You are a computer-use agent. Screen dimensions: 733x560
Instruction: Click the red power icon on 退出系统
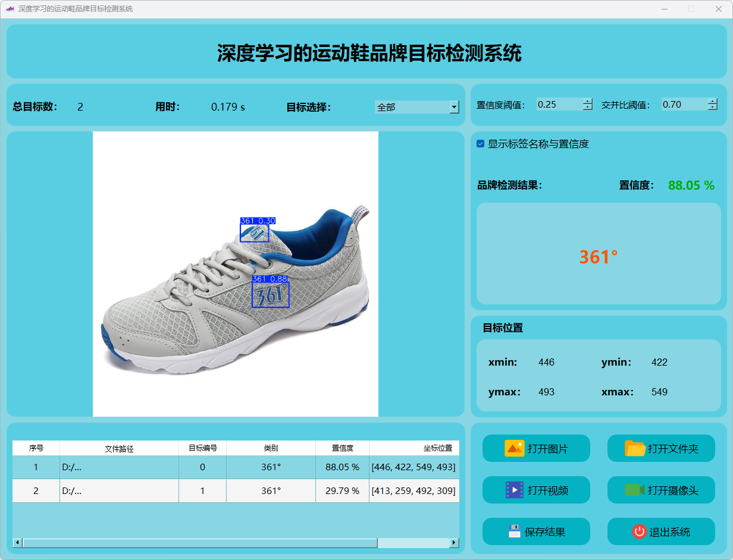(640, 531)
